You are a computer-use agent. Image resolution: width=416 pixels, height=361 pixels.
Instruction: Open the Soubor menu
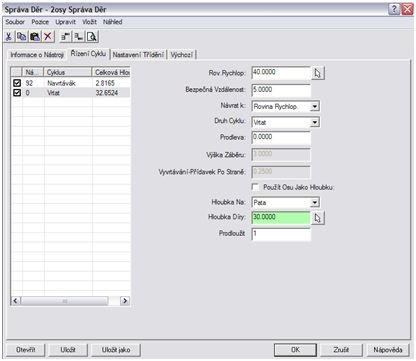tap(15, 22)
